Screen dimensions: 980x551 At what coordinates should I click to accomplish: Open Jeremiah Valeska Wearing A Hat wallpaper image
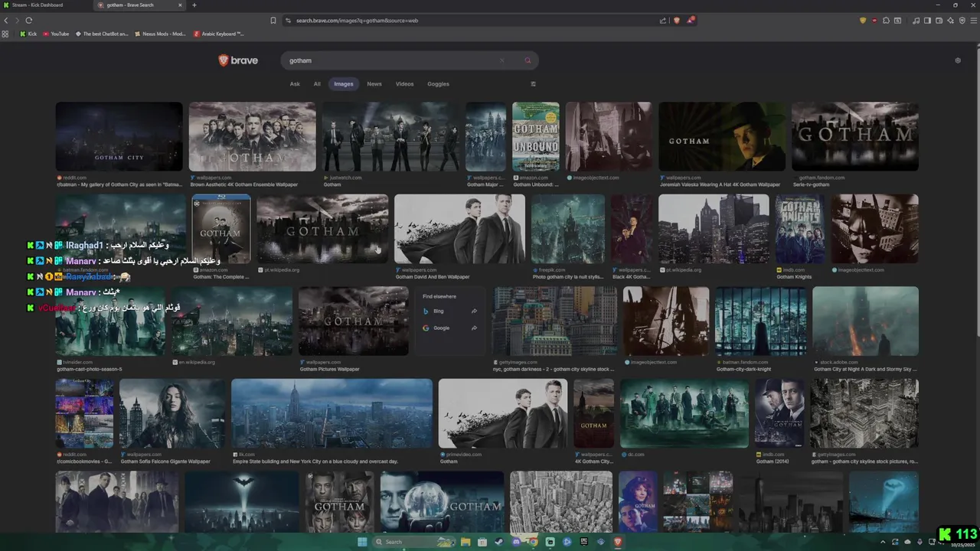coord(722,136)
